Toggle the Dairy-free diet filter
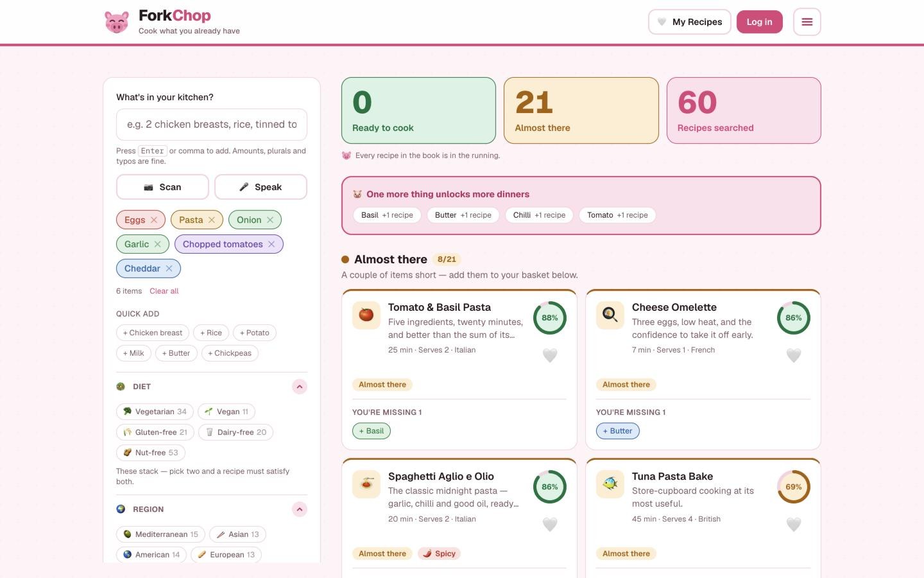Screen dimensions: 924x578 (x=236, y=432)
